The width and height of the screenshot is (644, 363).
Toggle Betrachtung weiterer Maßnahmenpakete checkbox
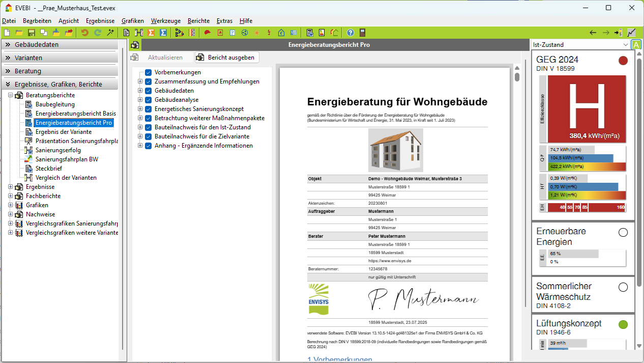click(x=149, y=118)
